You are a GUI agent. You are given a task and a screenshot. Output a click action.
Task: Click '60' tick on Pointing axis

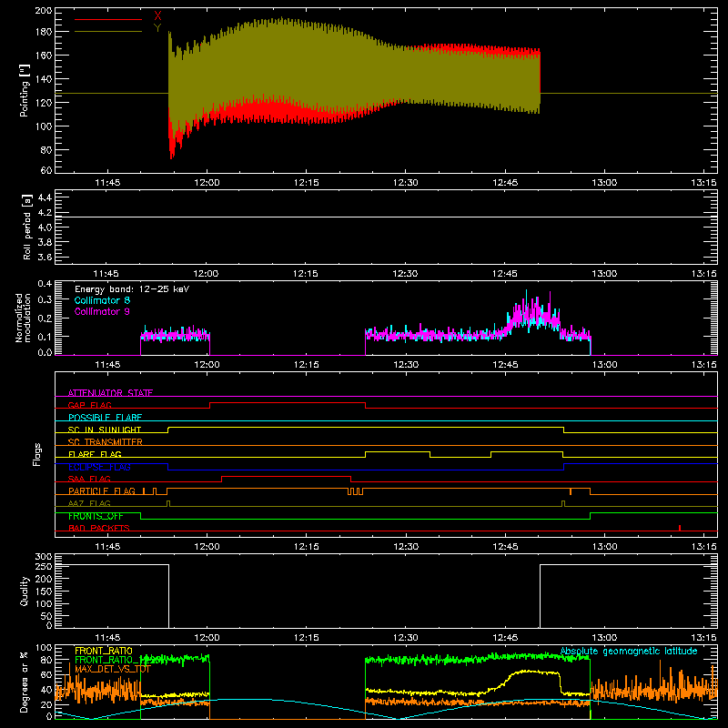[x=46, y=170]
